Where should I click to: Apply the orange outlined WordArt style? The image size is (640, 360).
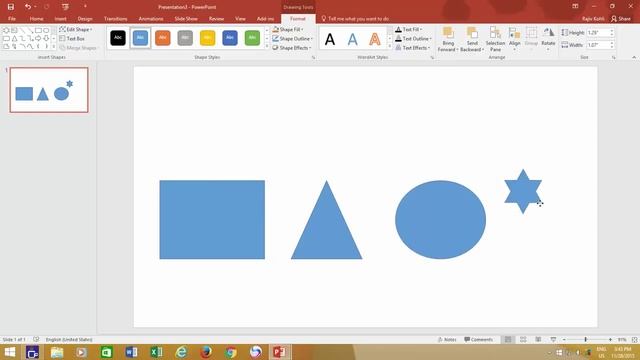(x=375, y=39)
